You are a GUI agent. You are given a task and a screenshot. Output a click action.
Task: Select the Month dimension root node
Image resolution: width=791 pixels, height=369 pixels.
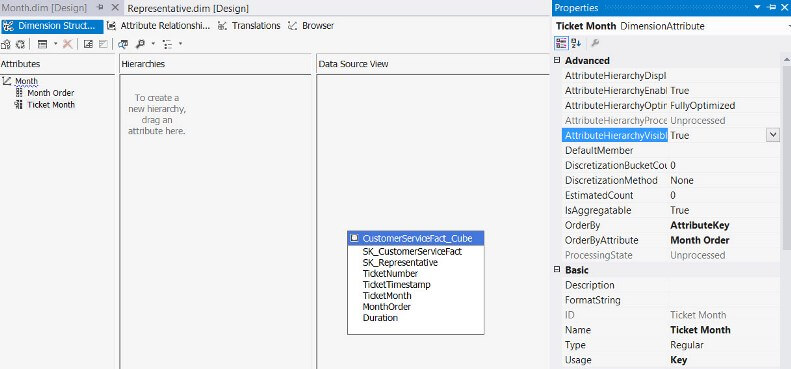pos(26,81)
